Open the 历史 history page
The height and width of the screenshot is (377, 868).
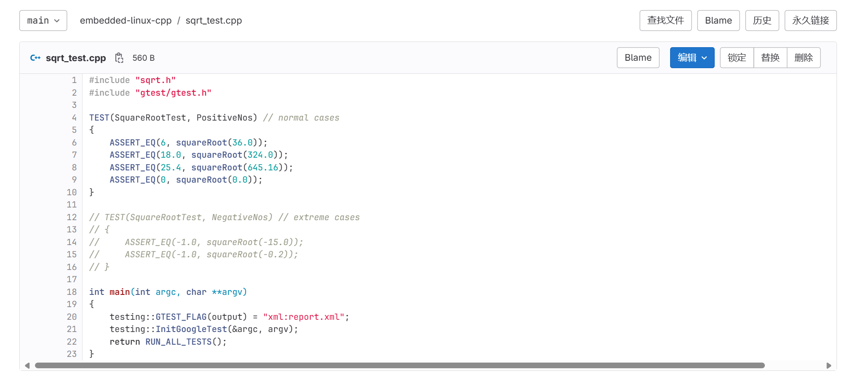(x=762, y=21)
